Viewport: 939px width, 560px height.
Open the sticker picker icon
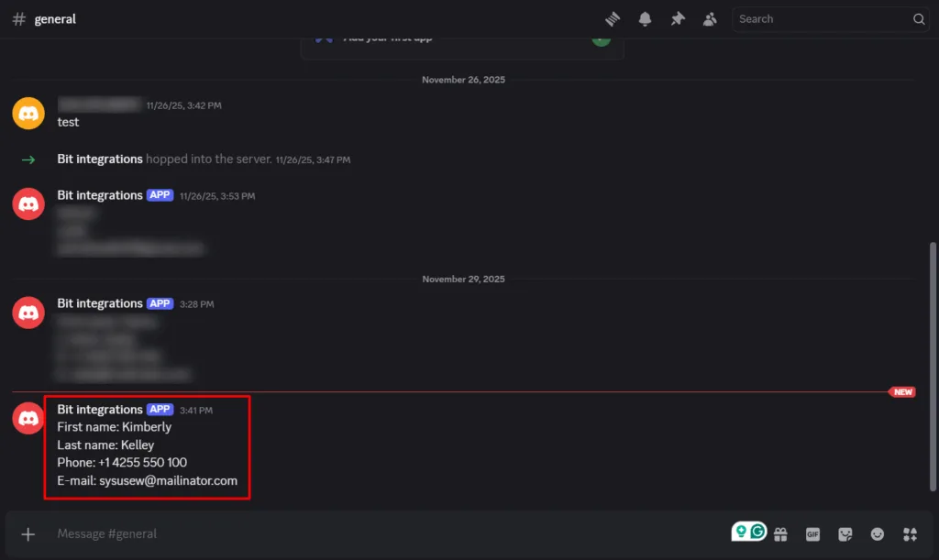(845, 533)
